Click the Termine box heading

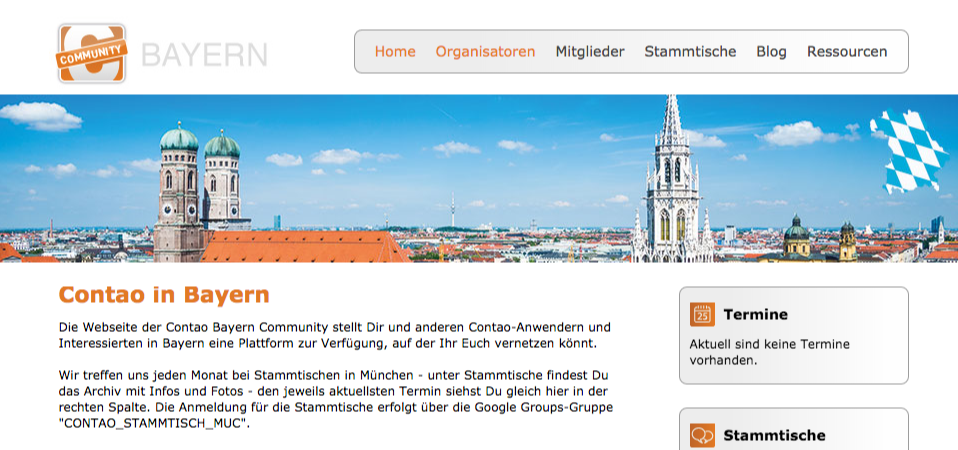pyautogui.click(x=755, y=314)
